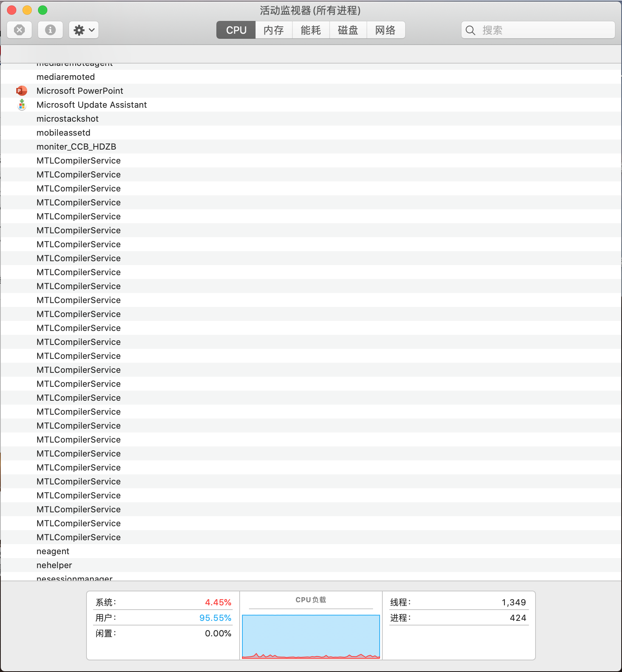Select the mobileassetd process row
Image resolution: width=622 pixels, height=672 pixels.
point(63,133)
